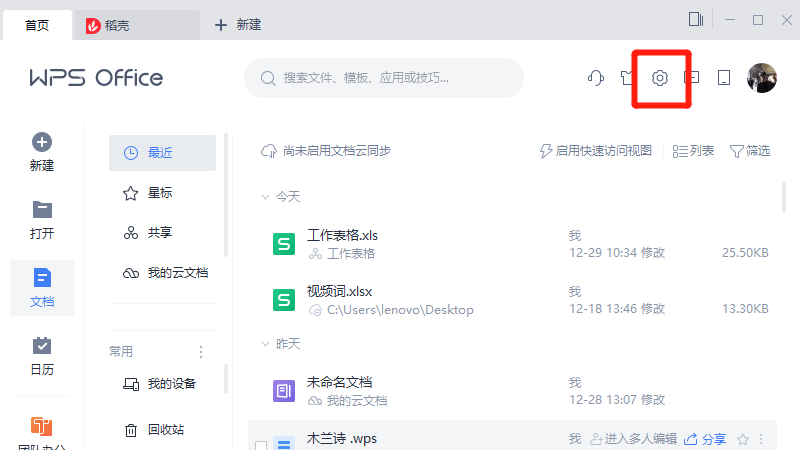800x450 pixels.
Task: Select 星标 in the navigation list
Action: coord(160,192)
